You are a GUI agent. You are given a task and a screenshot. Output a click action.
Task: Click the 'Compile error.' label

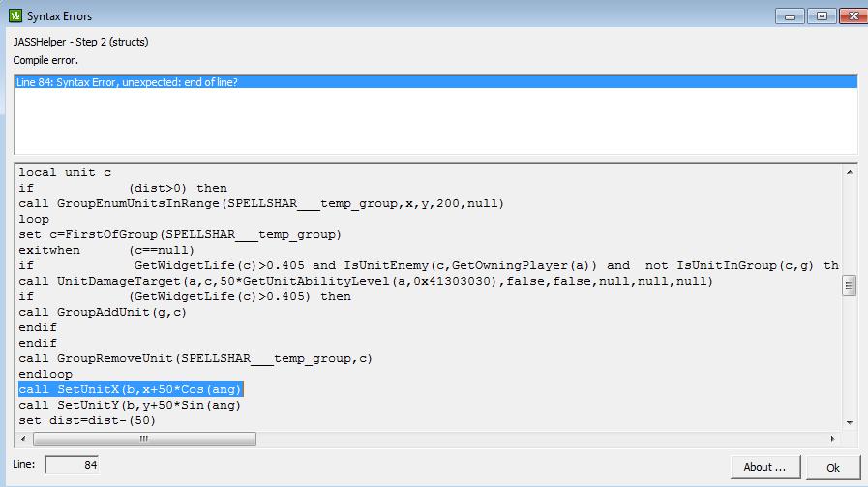45,60
